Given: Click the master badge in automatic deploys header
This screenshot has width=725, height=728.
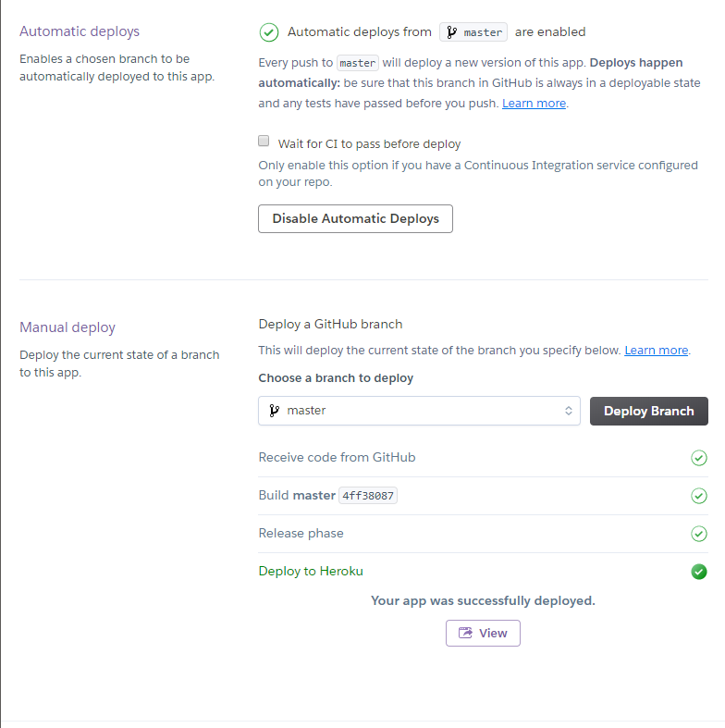Looking at the screenshot, I should 473,32.
